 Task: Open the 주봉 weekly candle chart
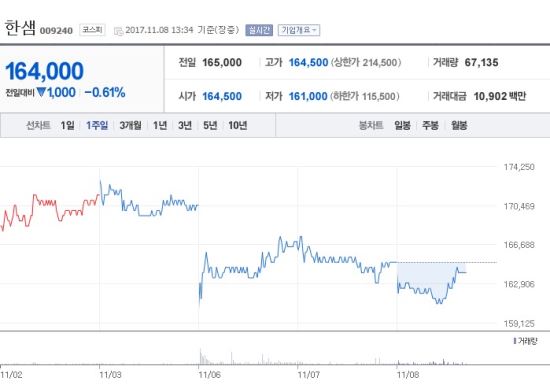[430, 125]
